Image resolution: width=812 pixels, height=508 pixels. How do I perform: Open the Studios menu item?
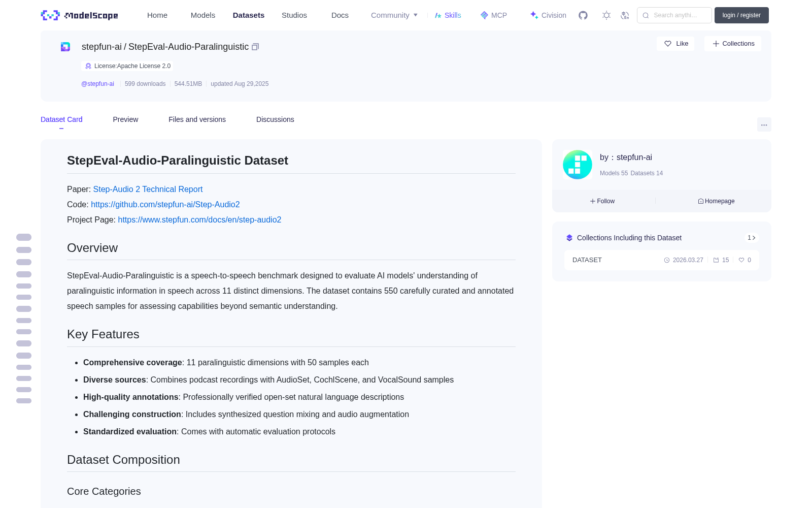click(294, 15)
